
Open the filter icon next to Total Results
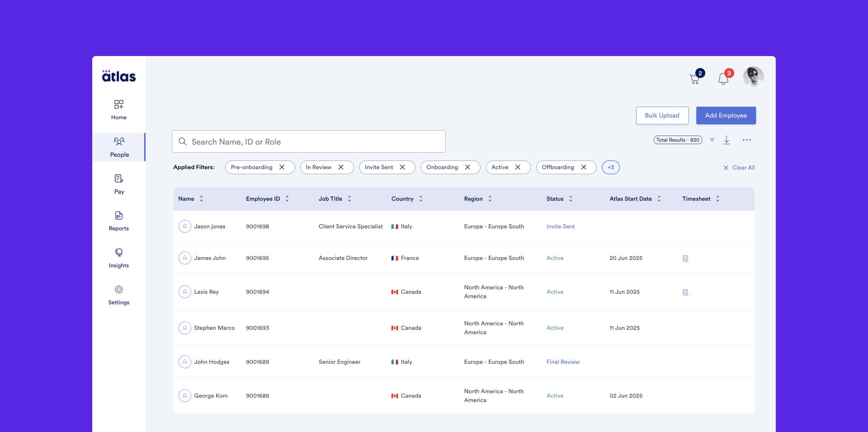[712, 140]
